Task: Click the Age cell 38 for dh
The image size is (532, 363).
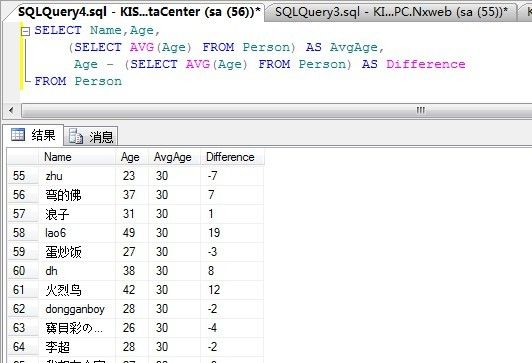Action: point(132,271)
